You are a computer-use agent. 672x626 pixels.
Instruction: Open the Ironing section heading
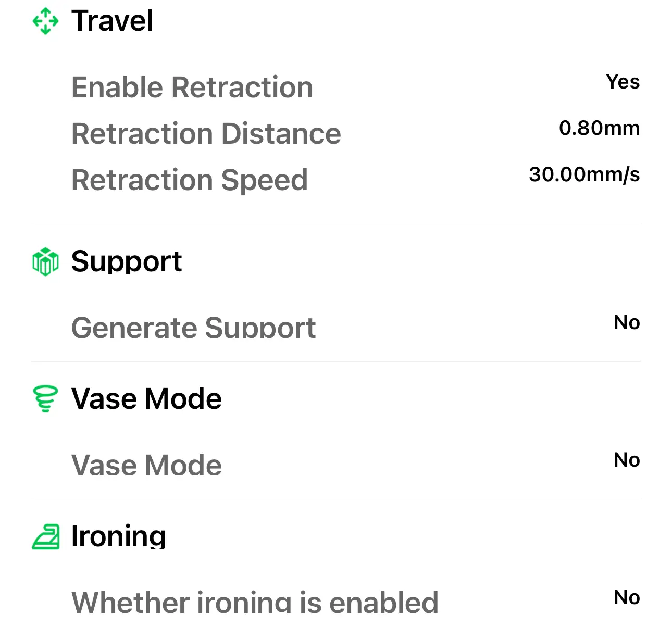(119, 536)
